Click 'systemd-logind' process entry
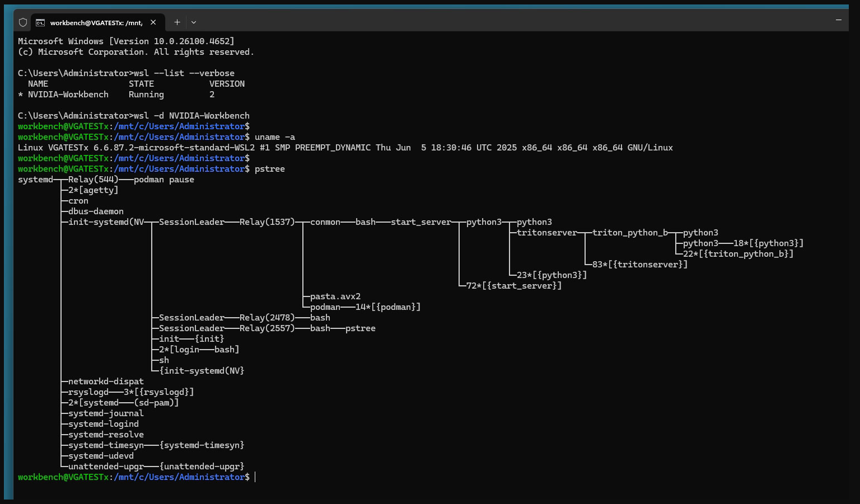Screen dimensions: 860x504 click(104, 424)
